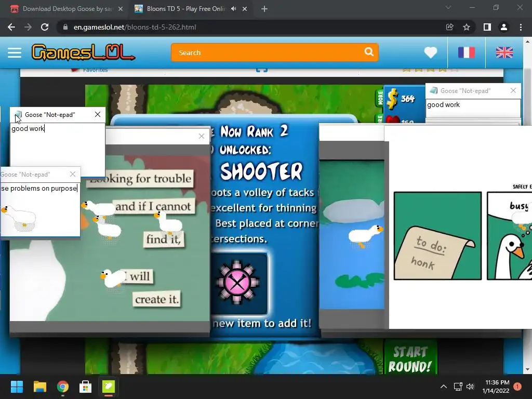Share this page icon in address bar
The image size is (532, 399).
click(x=449, y=27)
